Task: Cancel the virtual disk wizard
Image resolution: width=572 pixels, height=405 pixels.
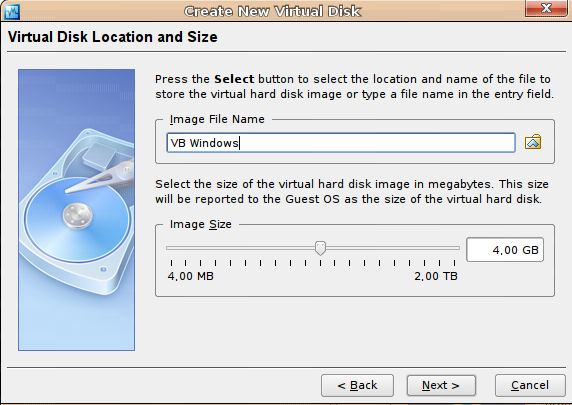Action: (530, 385)
